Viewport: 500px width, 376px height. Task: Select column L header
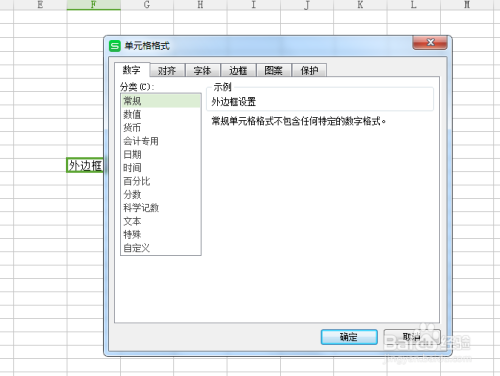(x=414, y=5)
